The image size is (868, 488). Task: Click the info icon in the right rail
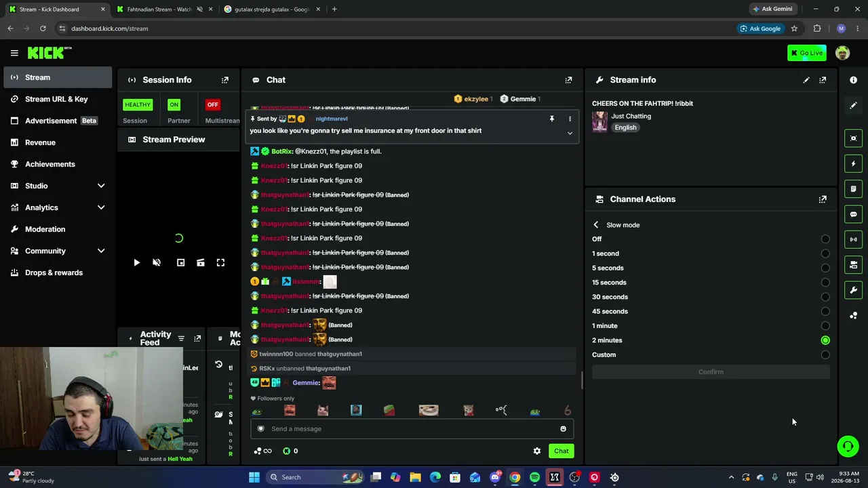point(853,80)
